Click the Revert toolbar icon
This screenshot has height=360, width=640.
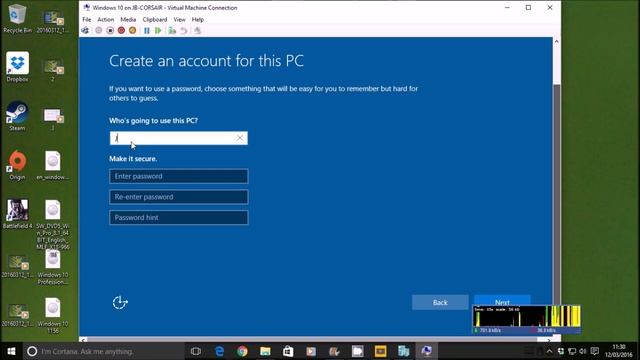[184, 31]
